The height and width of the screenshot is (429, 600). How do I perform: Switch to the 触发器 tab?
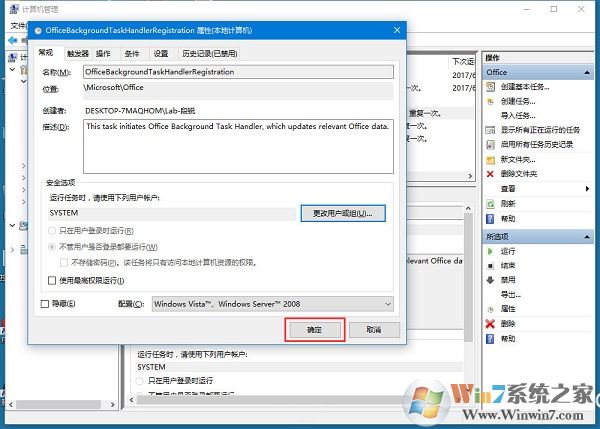pos(78,54)
